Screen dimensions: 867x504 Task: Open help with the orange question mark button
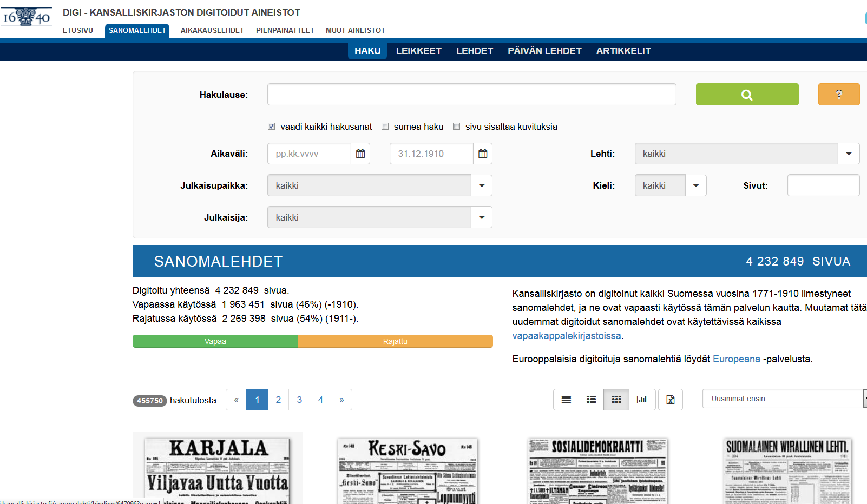tap(839, 95)
